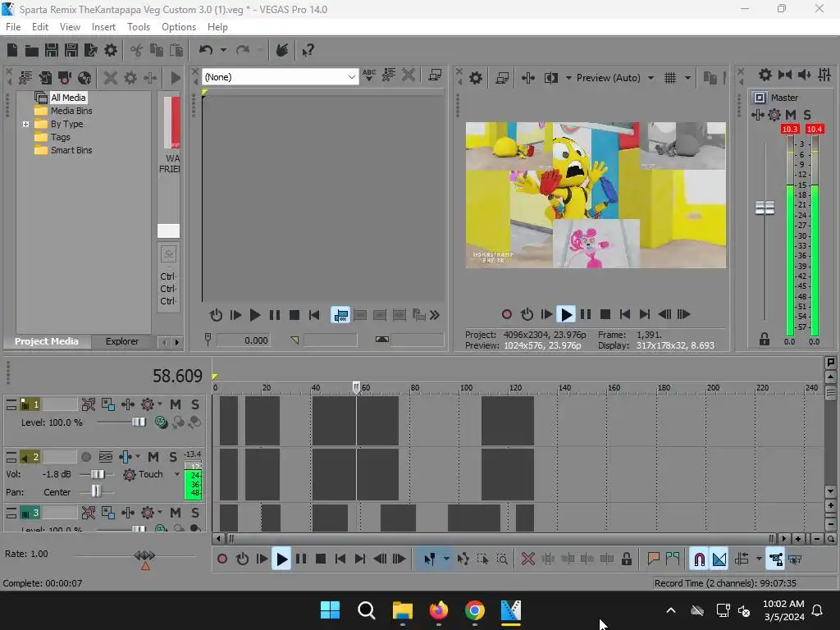The image size is (840, 630).
Task: Click the Capture Video icon in Project Media
Action: coord(65,78)
